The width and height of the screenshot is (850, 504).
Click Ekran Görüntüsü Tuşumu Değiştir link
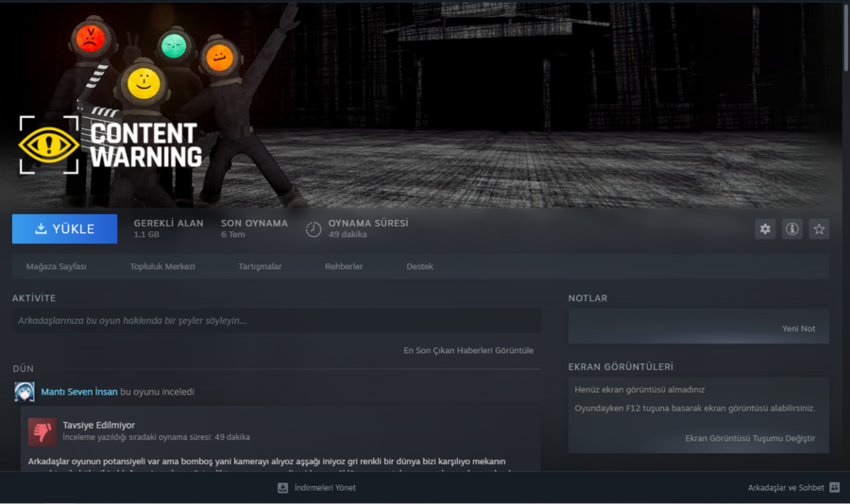coord(750,439)
